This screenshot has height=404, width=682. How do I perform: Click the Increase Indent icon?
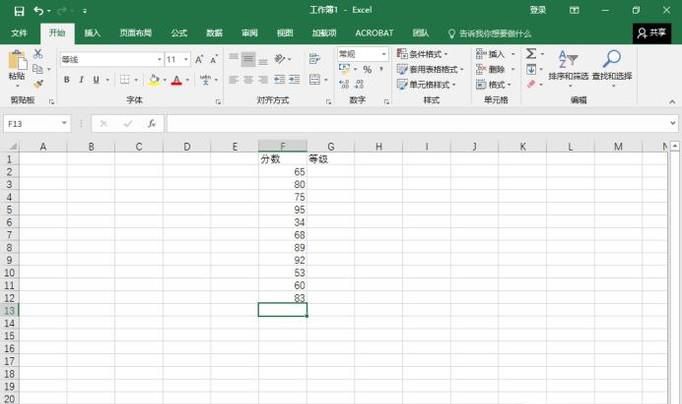pos(294,79)
